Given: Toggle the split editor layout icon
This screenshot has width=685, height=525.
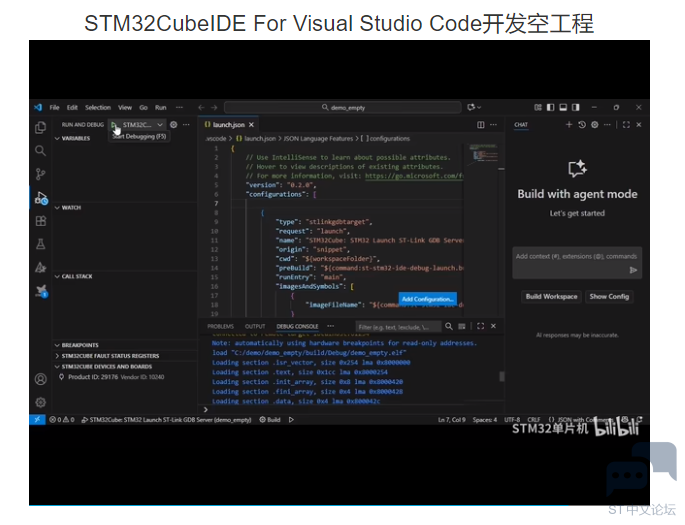Looking at the screenshot, I should point(480,125).
